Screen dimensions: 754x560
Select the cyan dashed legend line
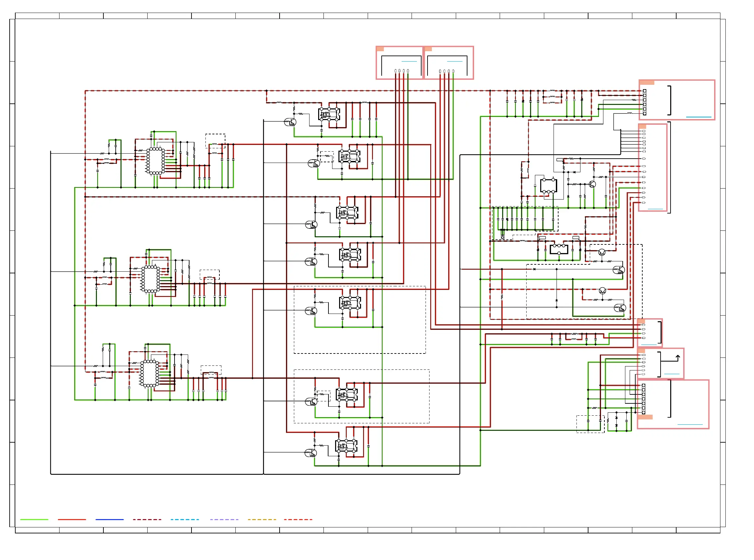pyautogui.click(x=185, y=519)
